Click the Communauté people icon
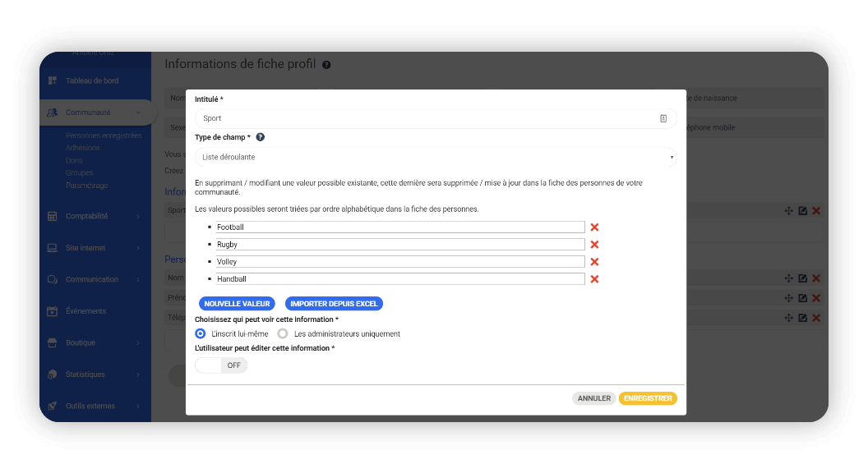Image resolution: width=868 pixels, height=473 pixels. point(53,113)
